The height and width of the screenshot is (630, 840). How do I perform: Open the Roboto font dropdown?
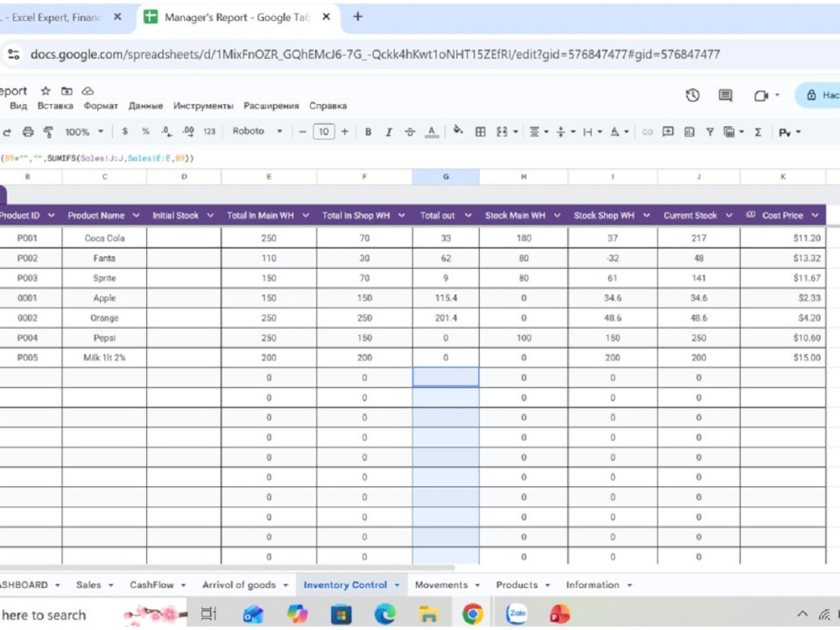[258, 131]
